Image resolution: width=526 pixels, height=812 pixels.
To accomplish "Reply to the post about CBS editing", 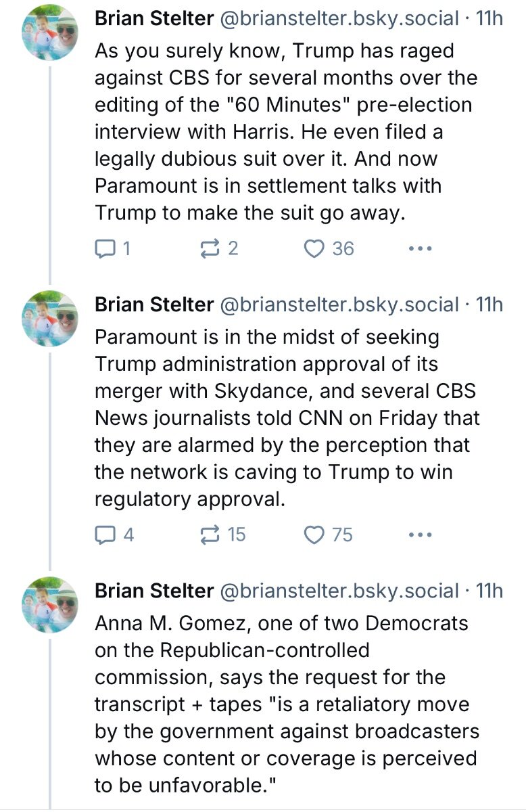I will (x=112, y=249).
